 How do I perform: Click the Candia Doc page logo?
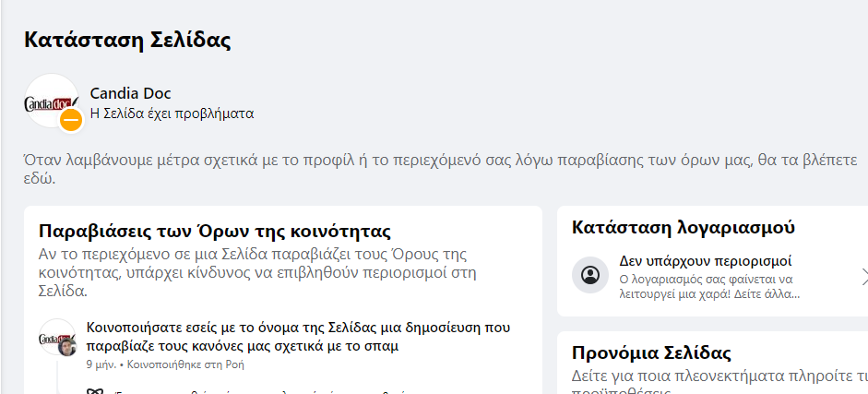coord(50,101)
